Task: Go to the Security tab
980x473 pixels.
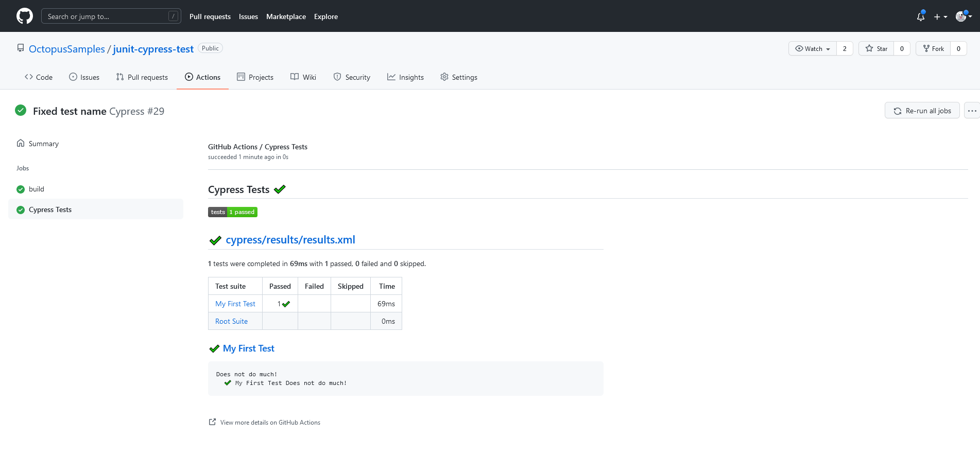Action: 352,77
